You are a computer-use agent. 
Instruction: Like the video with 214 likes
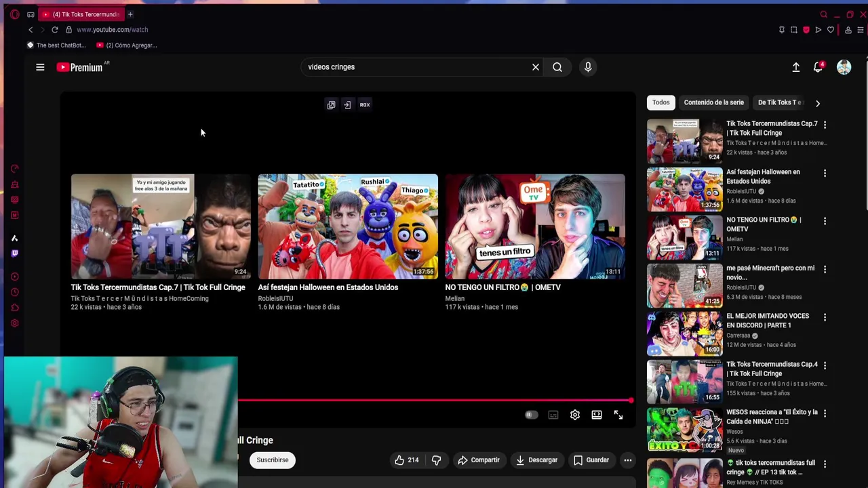tap(407, 460)
